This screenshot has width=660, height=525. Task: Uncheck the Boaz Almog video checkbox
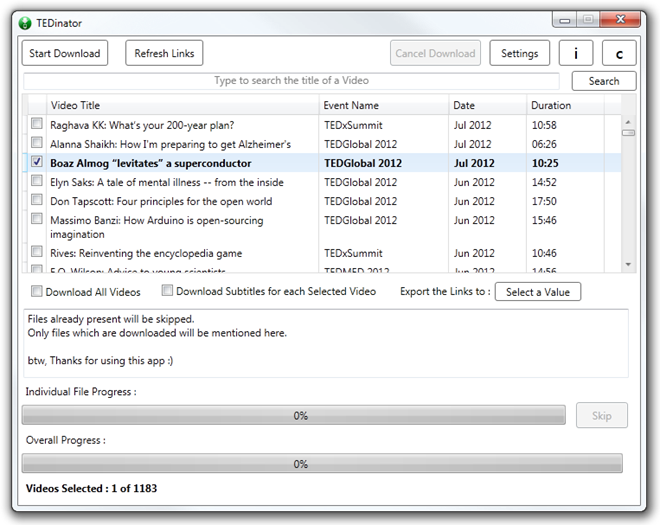click(x=37, y=162)
